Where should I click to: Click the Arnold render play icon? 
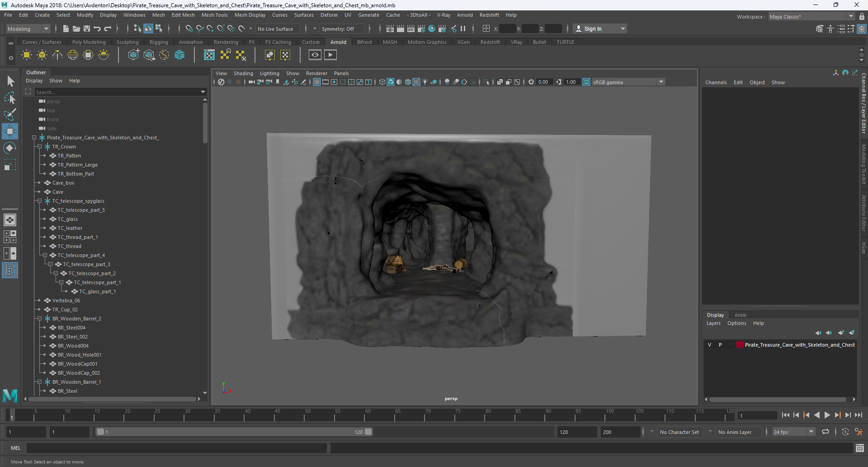click(x=330, y=55)
